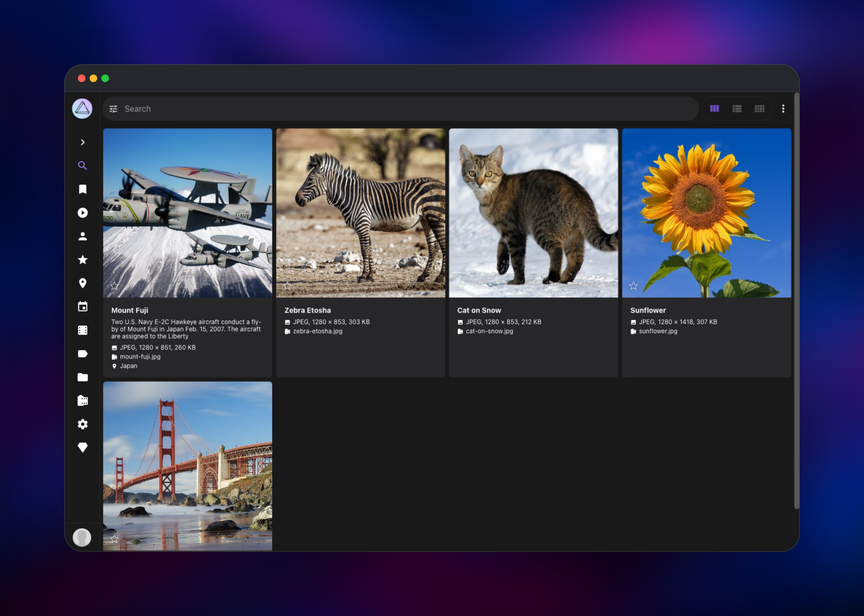Open the Mount Fuji photo thumbnail
The image size is (864, 616).
click(188, 213)
